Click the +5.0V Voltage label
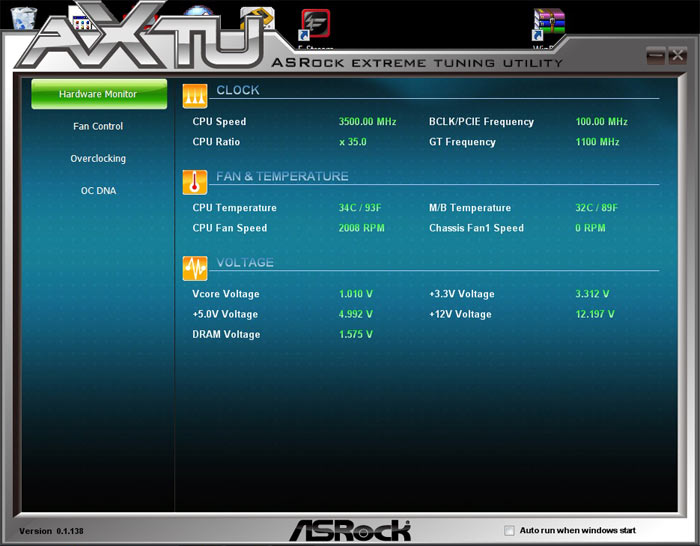 [225, 314]
